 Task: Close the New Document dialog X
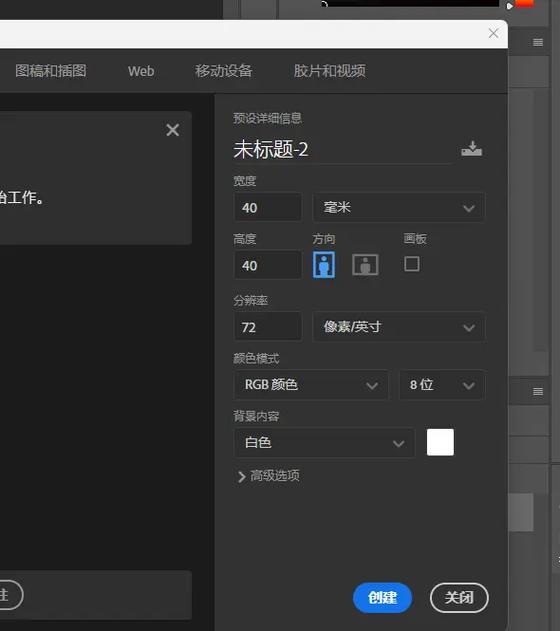point(494,33)
